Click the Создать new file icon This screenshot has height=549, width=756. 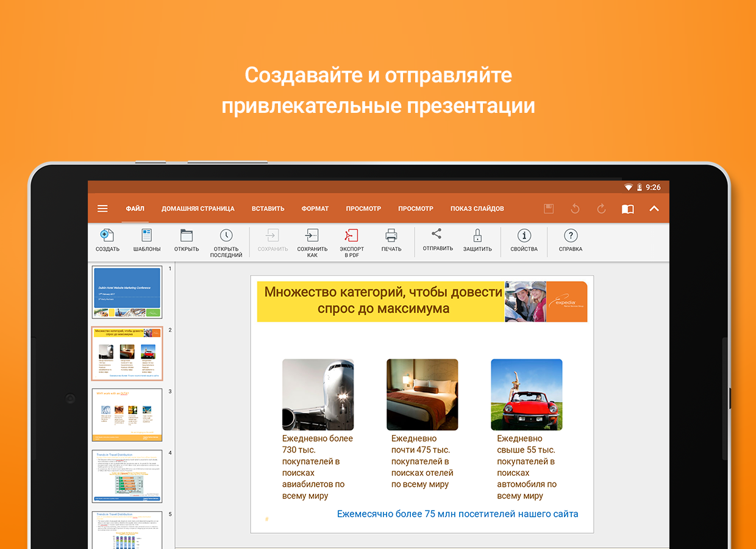107,235
